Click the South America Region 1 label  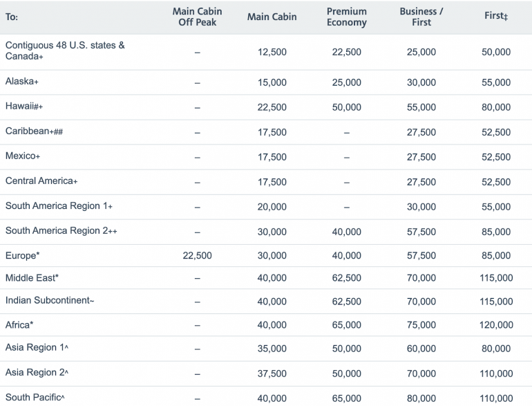pos(59,206)
